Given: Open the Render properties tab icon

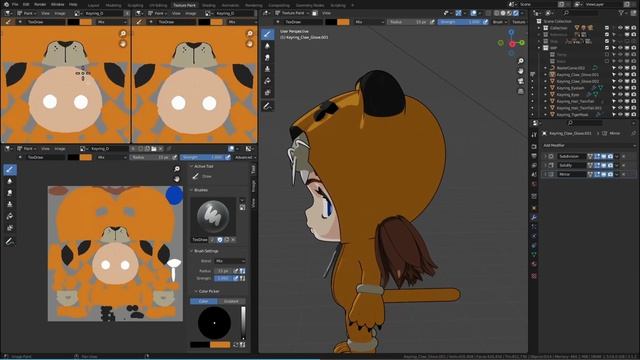Looking at the screenshot, I should [x=534, y=146].
